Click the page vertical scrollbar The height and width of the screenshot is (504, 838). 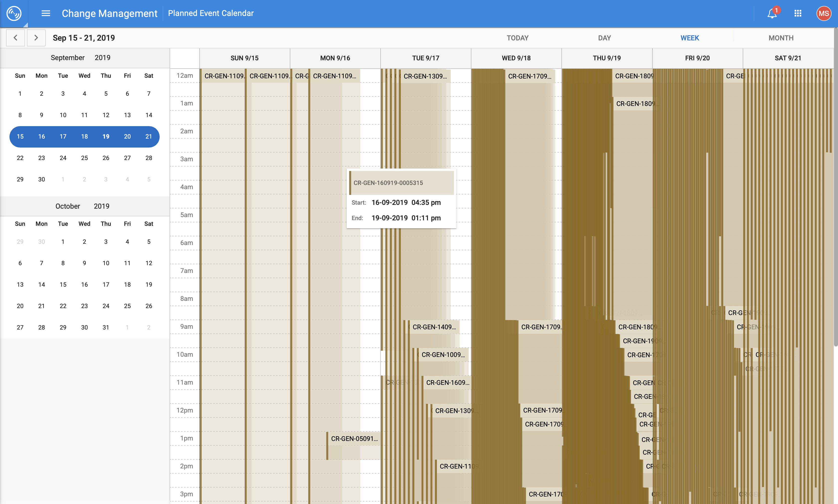836,187
